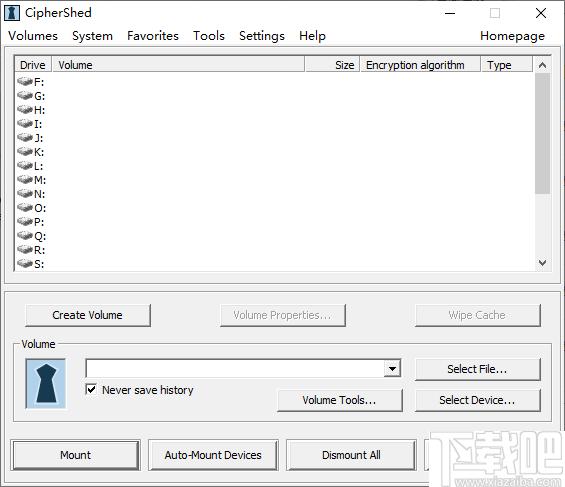This screenshot has width=565, height=487.
Task: Select drive M: icon in list
Action: [x=25, y=179]
